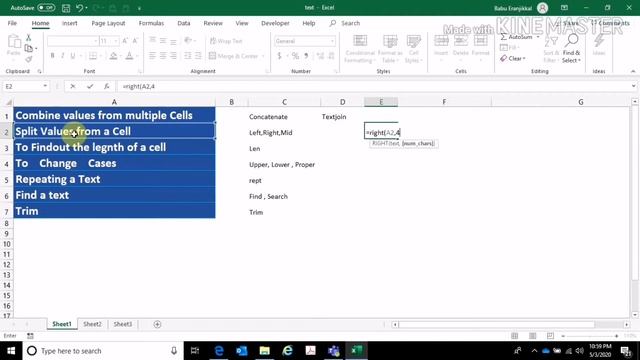The width and height of the screenshot is (640, 360).
Task: Click the Conditional Formatting button
Action: tap(360, 49)
